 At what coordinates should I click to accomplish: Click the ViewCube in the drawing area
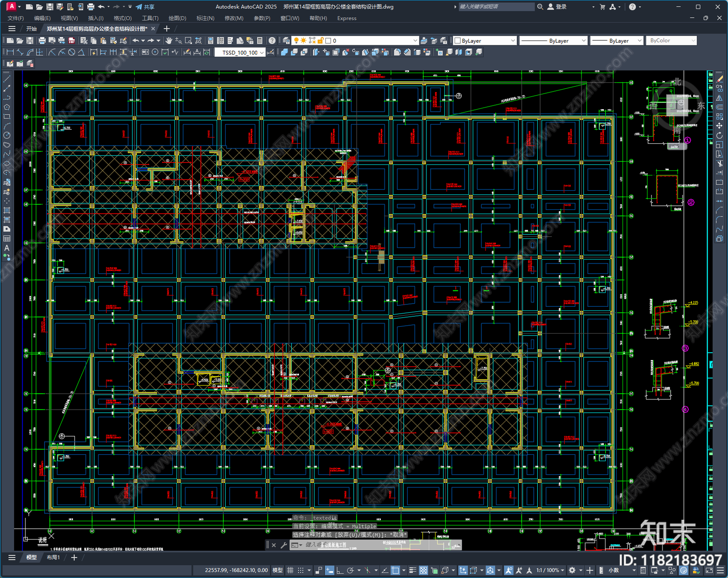click(677, 106)
